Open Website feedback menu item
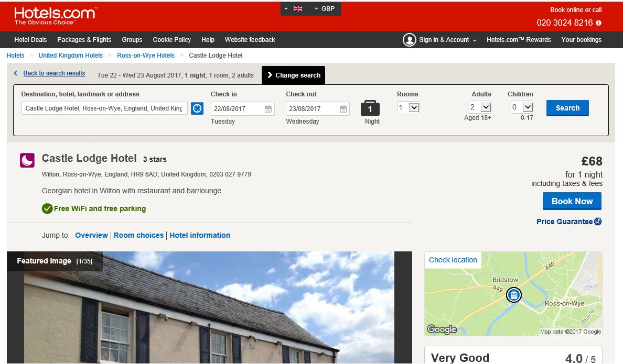 250,40
